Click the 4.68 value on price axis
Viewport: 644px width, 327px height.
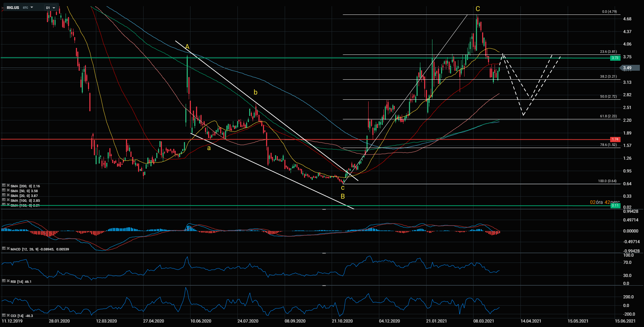click(627, 19)
